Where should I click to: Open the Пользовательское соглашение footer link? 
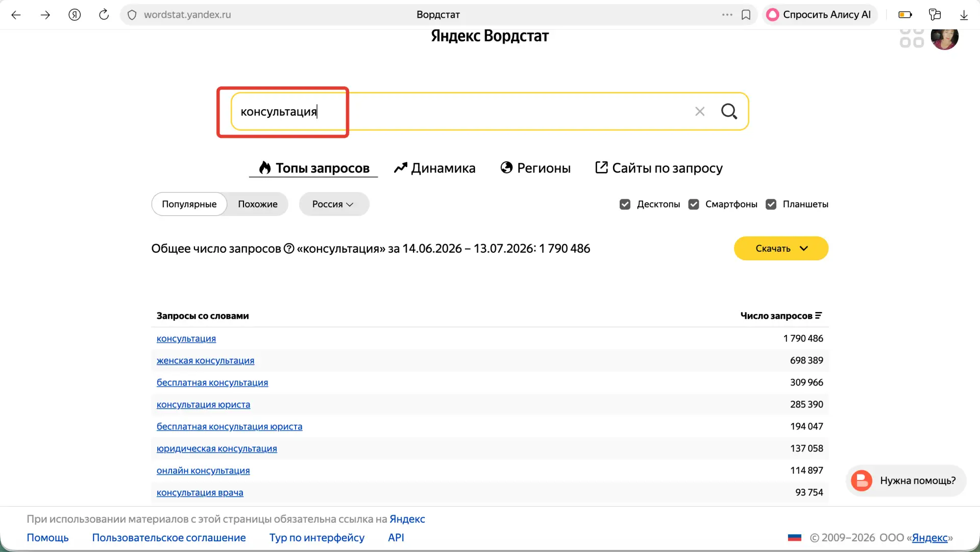pos(169,538)
